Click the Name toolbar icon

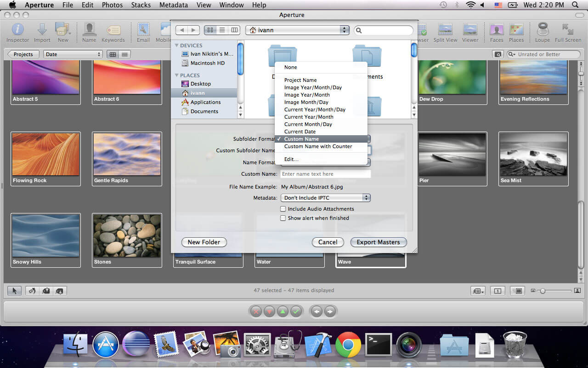tap(89, 30)
